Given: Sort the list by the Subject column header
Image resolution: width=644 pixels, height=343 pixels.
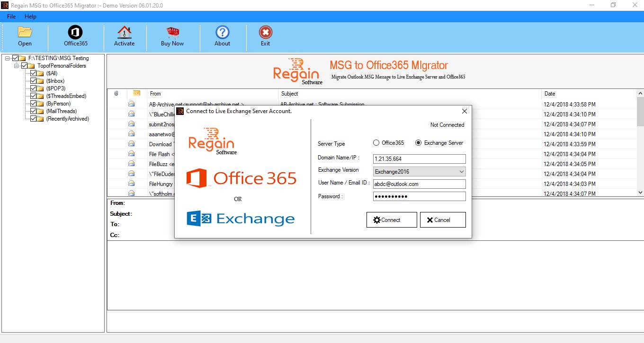Looking at the screenshot, I should click(410, 94).
